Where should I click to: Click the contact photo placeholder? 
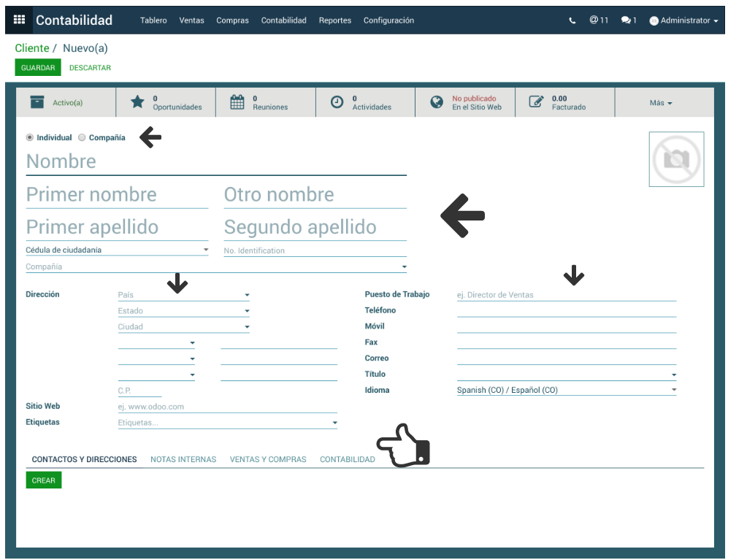[676, 159]
